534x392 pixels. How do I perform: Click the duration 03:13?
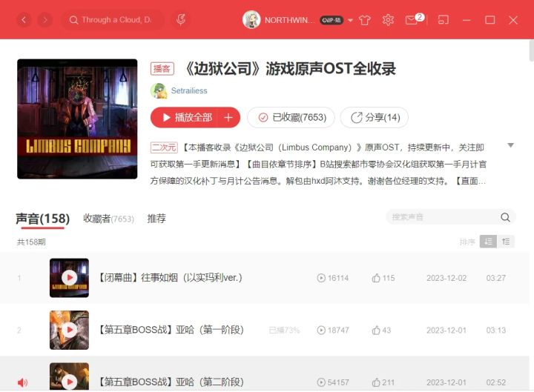click(x=496, y=330)
